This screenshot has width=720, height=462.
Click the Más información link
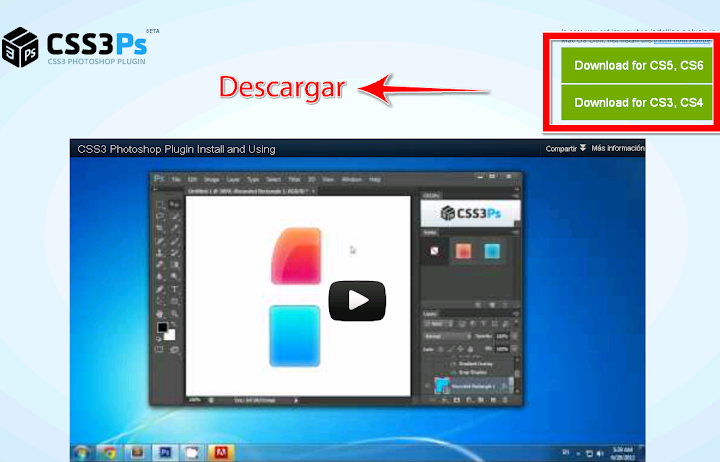point(618,148)
